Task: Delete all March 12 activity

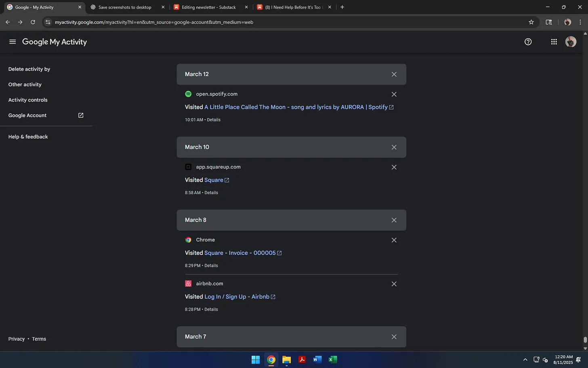Action: [394, 74]
